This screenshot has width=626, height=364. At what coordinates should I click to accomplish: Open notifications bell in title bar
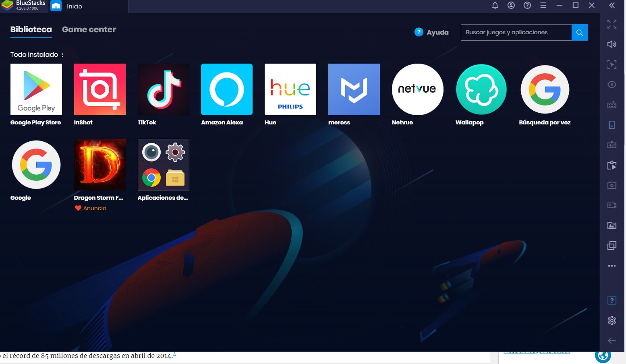pos(495,5)
